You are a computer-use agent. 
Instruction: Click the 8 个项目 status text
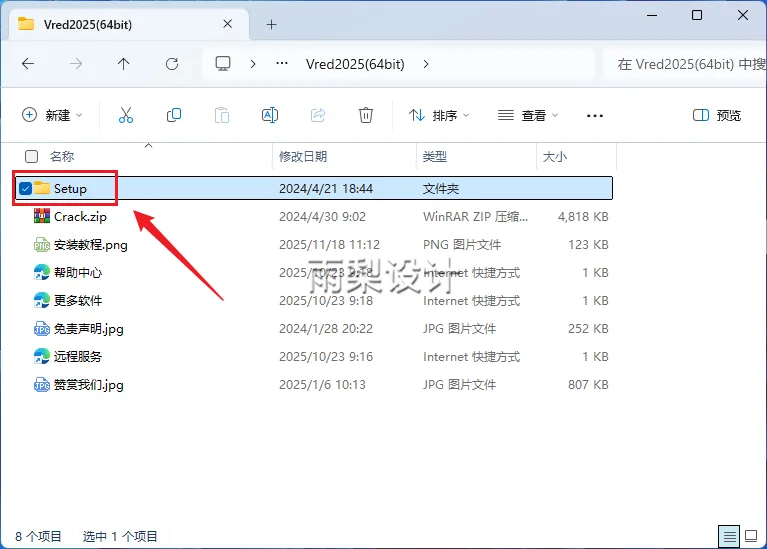(38, 536)
